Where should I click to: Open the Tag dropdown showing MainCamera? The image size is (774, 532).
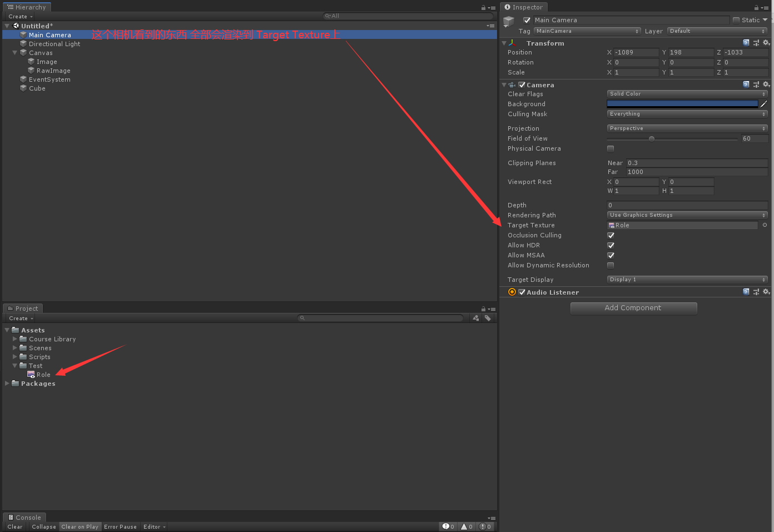point(587,31)
